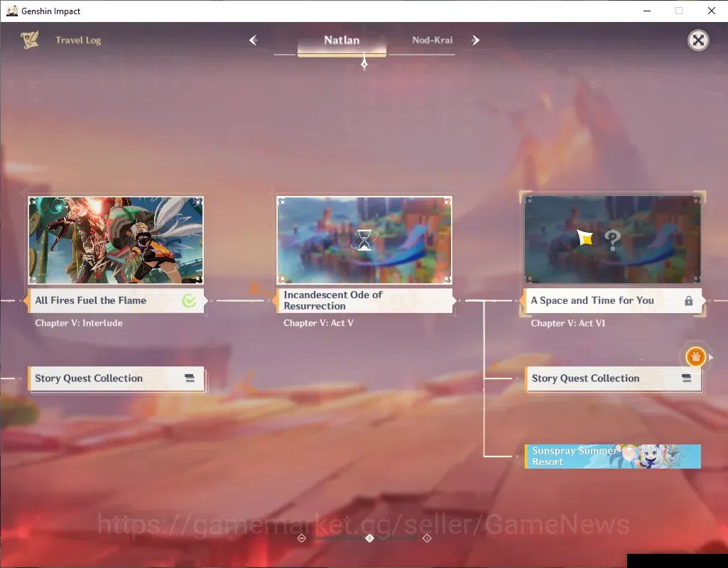Open Sunspray Summer Resort banner
This screenshot has width=728, height=568.
click(x=612, y=456)
